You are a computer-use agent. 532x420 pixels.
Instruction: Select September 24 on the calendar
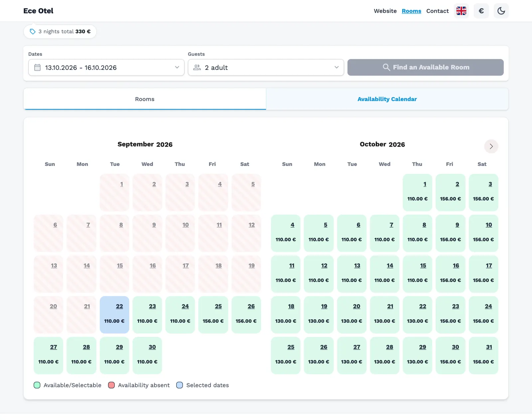[180, 315]
